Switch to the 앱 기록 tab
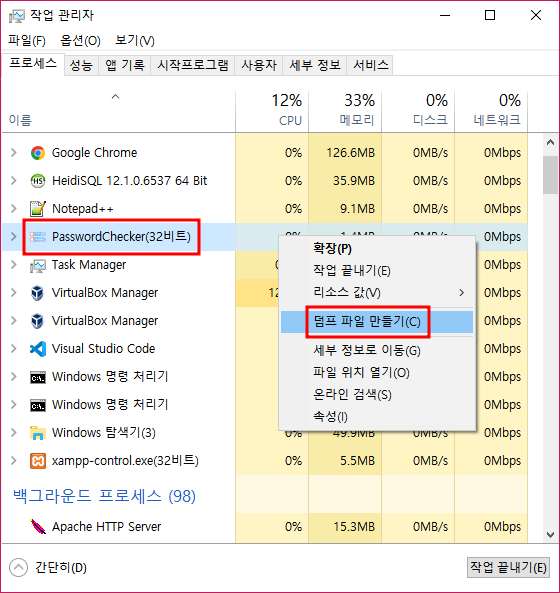 (125, 66)
